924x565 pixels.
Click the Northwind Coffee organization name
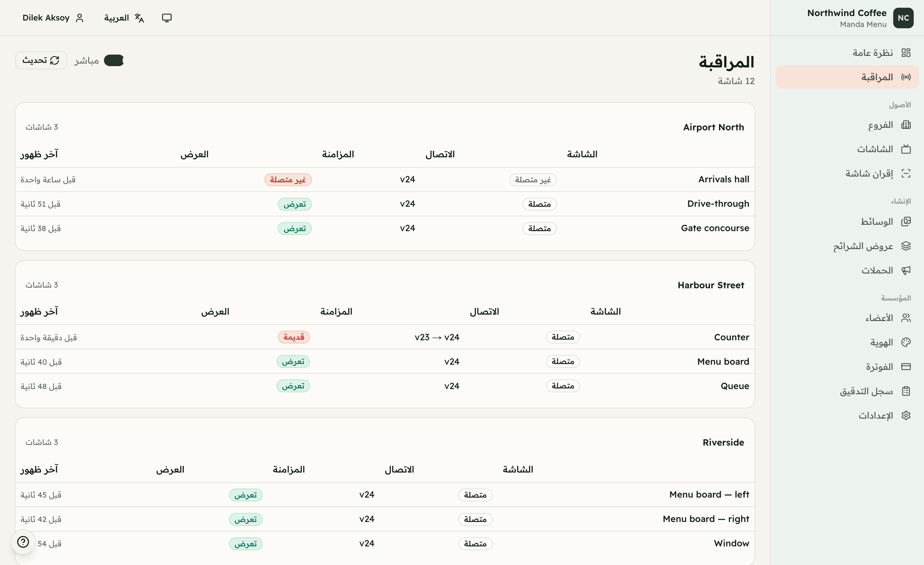[x=847, y=13]
